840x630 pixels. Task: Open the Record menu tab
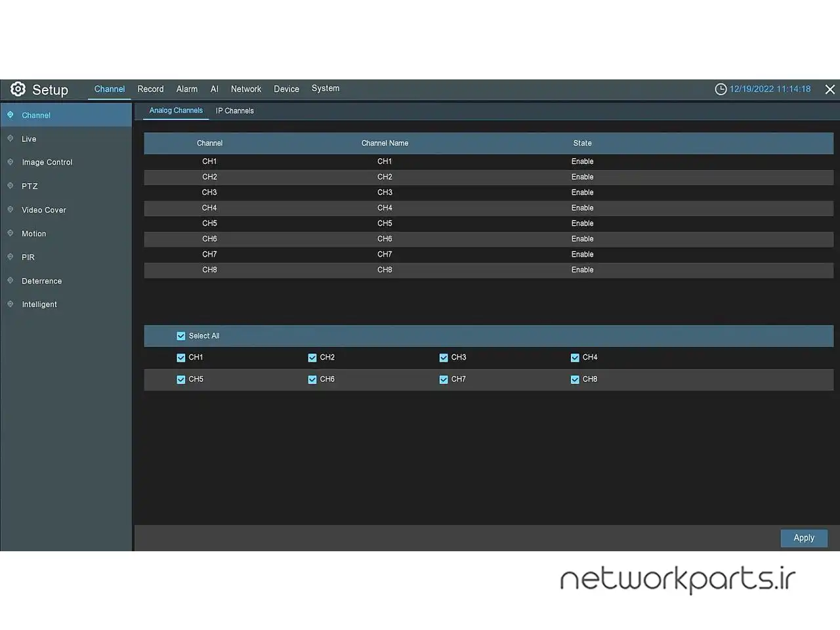(x=150, y=89)
